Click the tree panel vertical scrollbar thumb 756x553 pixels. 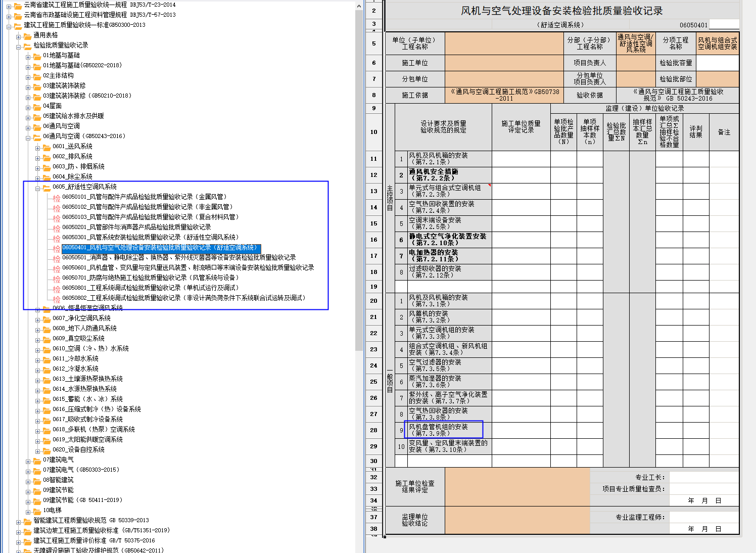tap(359, 180)
